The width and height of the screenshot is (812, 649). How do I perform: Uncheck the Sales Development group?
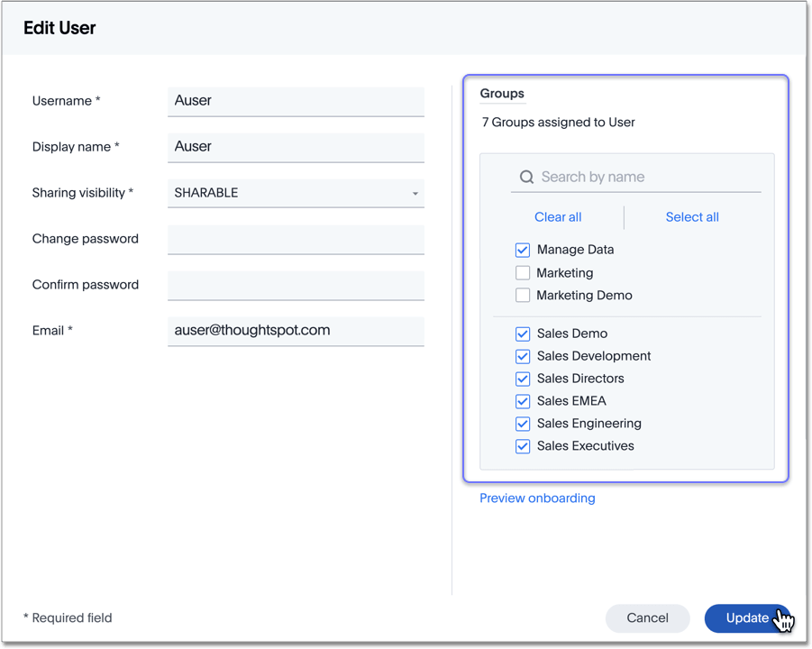click(523, 356)
